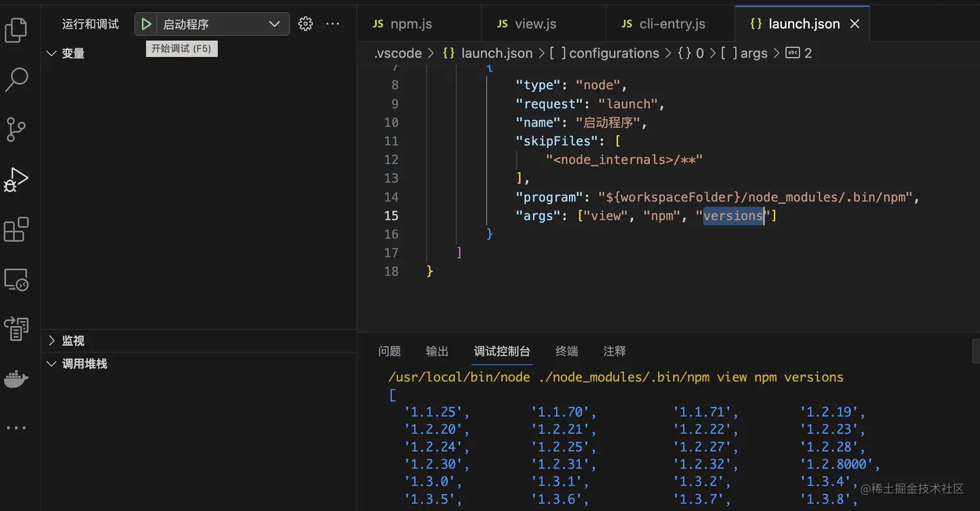
Task: Open the Remote Explorer icon
Action: click(16, 280)
